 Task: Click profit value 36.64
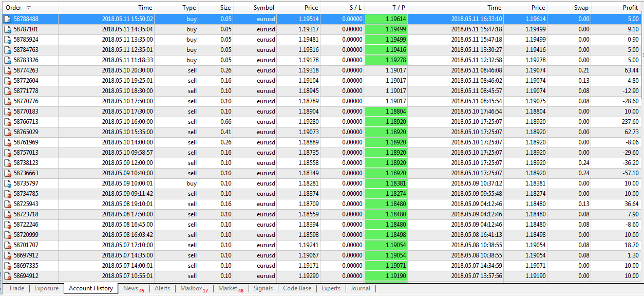[x=632, y=204]
